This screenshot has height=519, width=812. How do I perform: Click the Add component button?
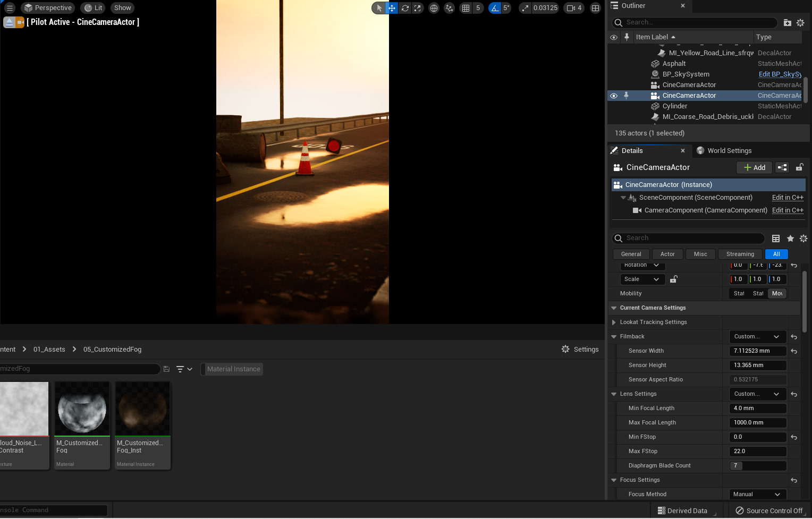coord(754,167)
